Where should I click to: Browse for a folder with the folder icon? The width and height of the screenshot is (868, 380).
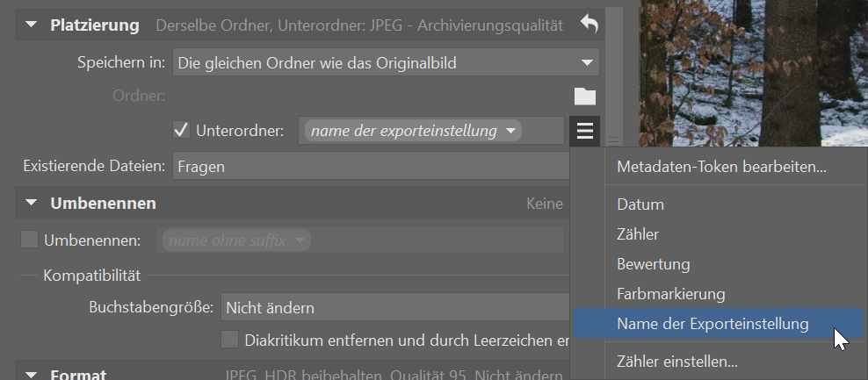point(585,97)
